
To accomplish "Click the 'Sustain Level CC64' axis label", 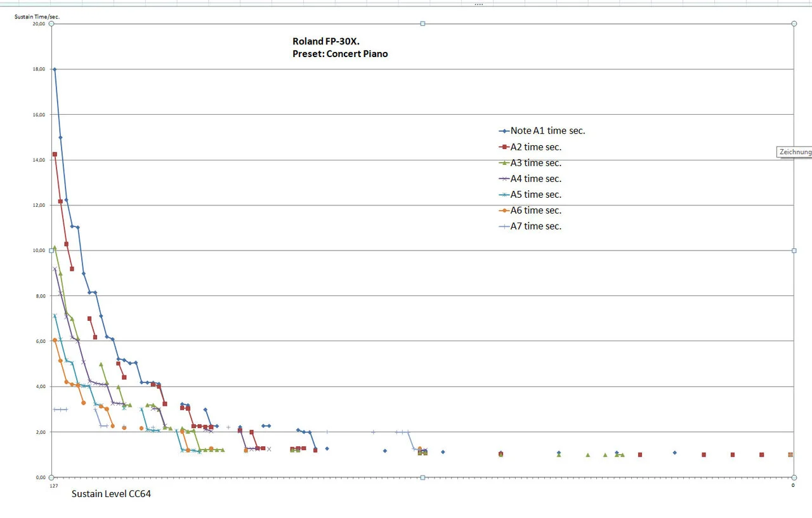I will (111, 493).
